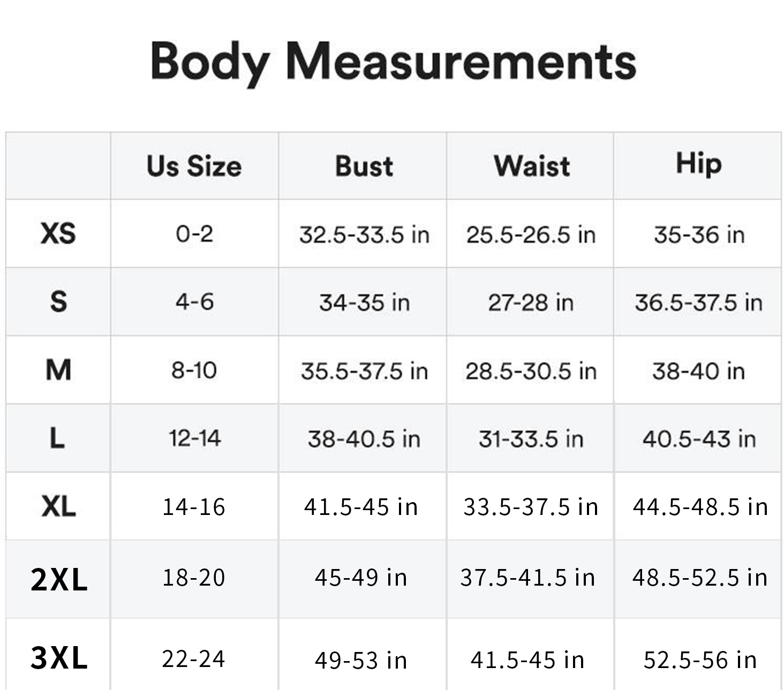784x690 pixels.
Task: Click the Waist column header
Action: coord(532,166)
